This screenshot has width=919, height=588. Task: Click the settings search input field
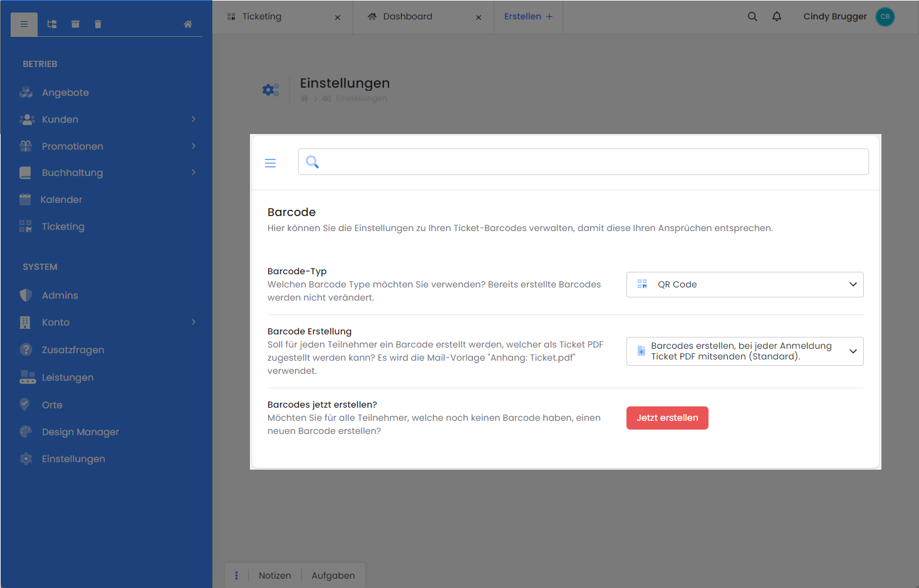(x=592, y=162)
